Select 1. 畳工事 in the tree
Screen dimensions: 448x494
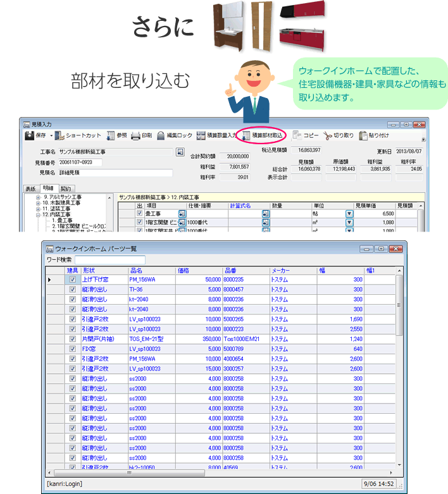(63, 220)
